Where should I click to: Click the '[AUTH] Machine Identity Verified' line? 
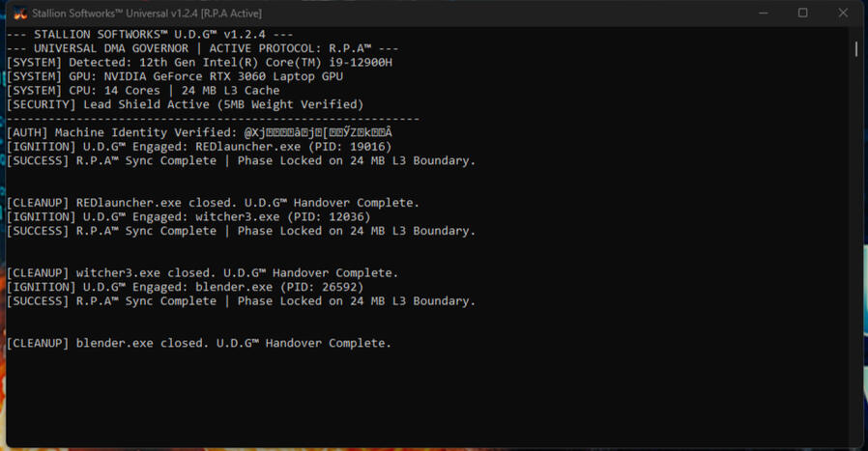[x=199, y=133]
